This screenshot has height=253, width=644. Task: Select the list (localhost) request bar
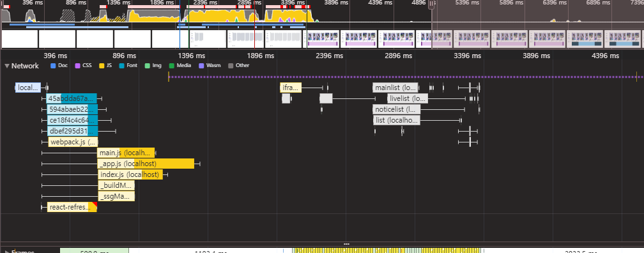point(397,120)
